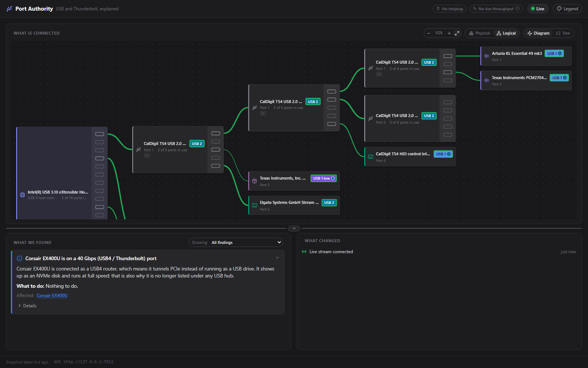Click the audio icon beside Texas Instruments PCM2704
Image resolution: width=588 pixels, height=368 pixels.
coord(487,80)
